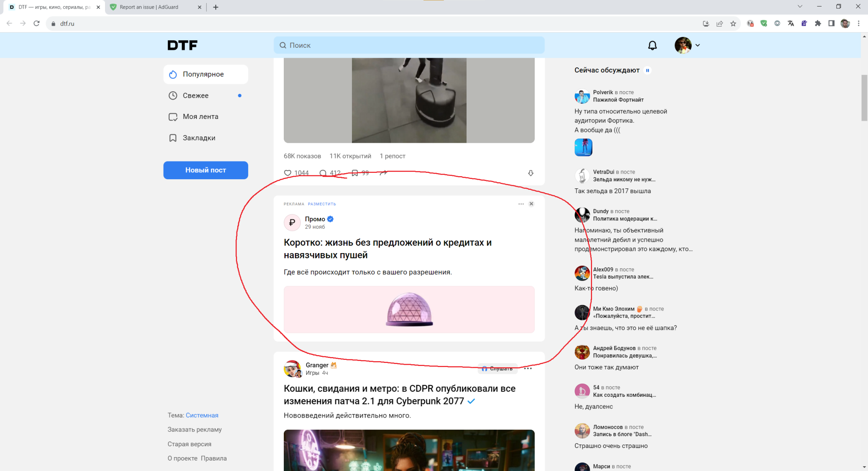Open the 'Разместить' advertising link
Image resolution: width=868 pixels, height=471 pixels.
point(322,204)
